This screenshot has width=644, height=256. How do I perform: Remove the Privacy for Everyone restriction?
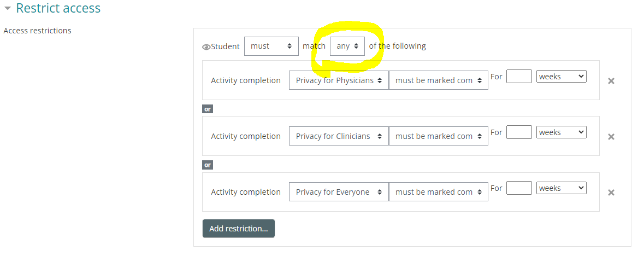click(x=611, y=193)
